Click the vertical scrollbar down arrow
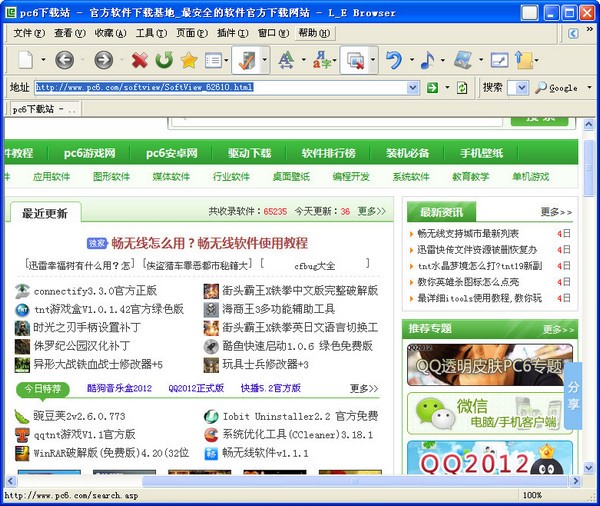600x506 pixels. pos(589,467)
